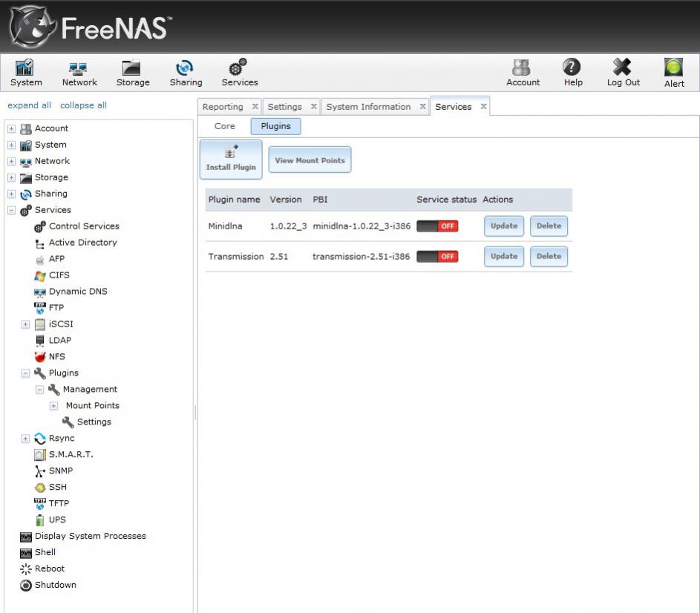Expand the System tree node
The image size is (700, 613).
12,145
